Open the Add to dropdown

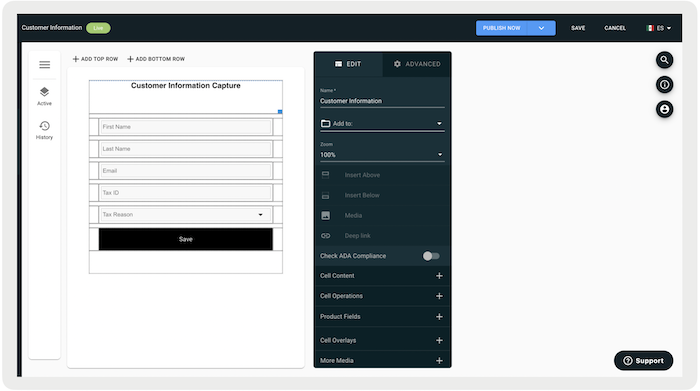point(382,124)
